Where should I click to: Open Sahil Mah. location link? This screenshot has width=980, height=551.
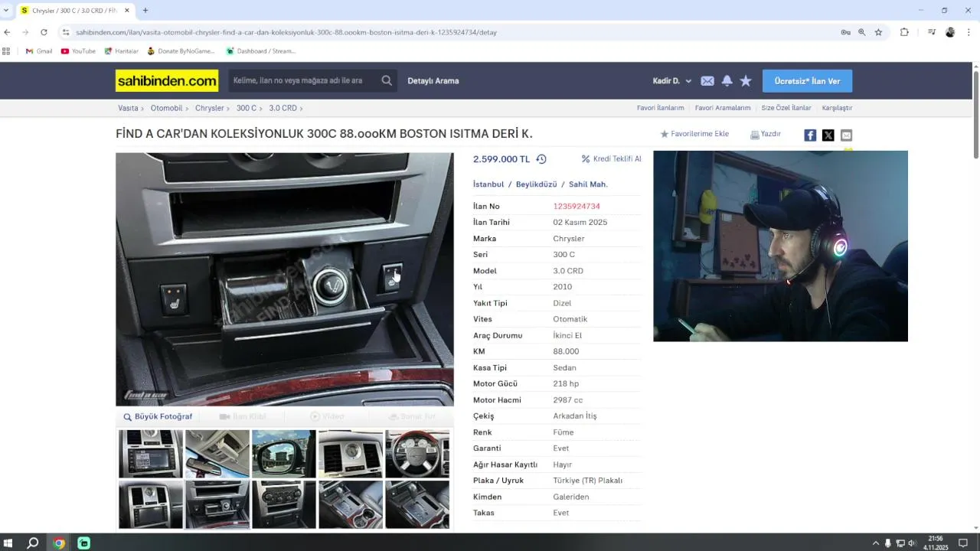click(x=588, y=184)
